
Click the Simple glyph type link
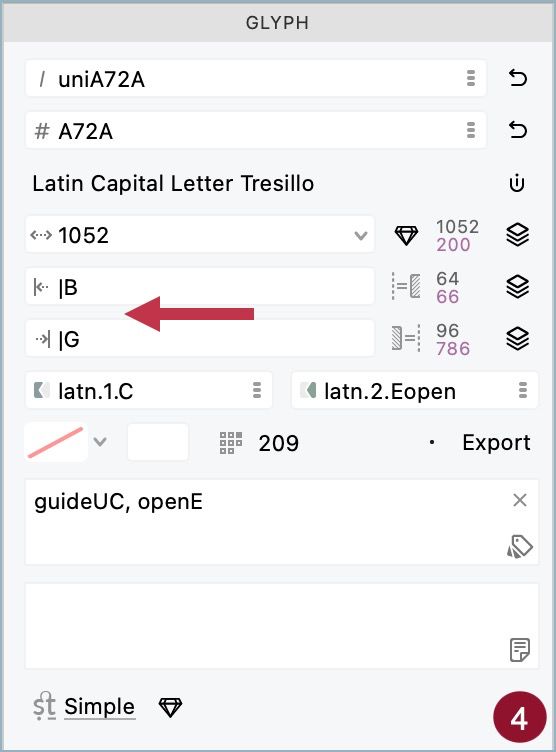99,706
